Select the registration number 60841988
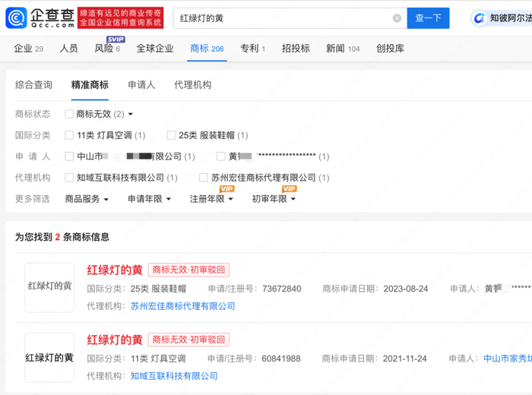Image resolution: width=532 pixels, height=395 pixels. coord(281,359)
